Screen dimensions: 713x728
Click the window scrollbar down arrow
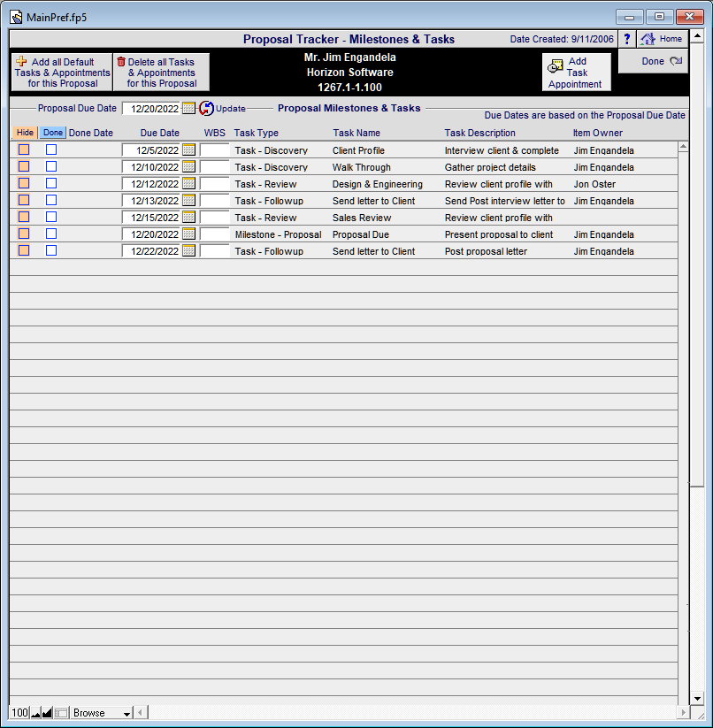(697, 698)
